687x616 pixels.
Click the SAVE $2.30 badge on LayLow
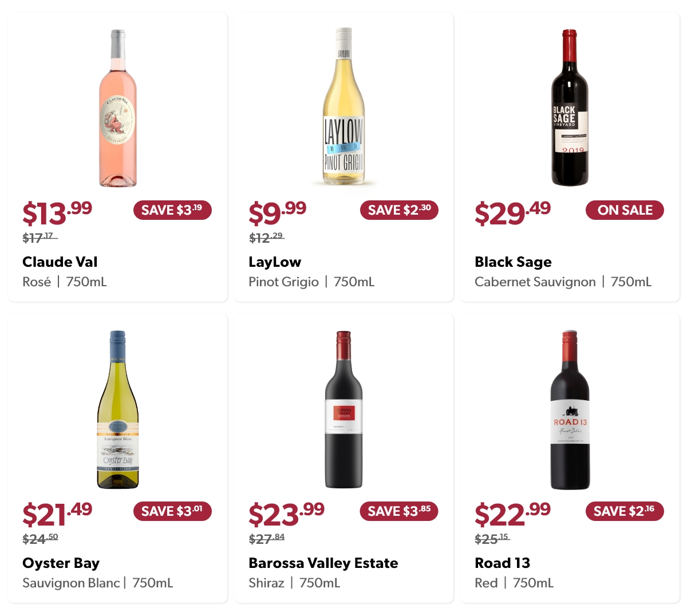point(398,210)
